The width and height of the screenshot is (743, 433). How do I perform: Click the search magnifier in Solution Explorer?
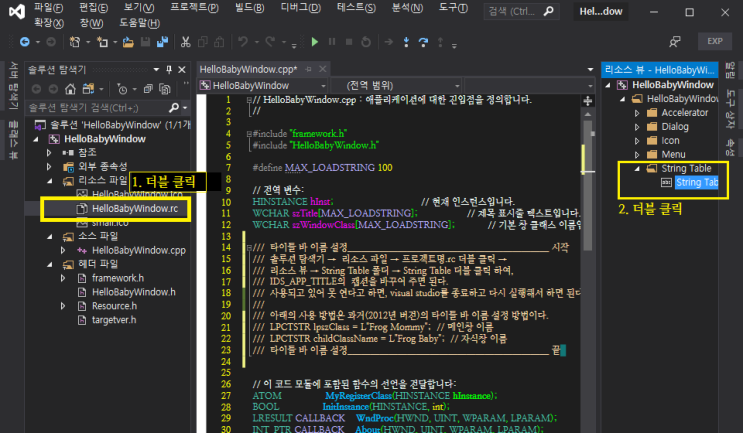[x=173, y=108]
